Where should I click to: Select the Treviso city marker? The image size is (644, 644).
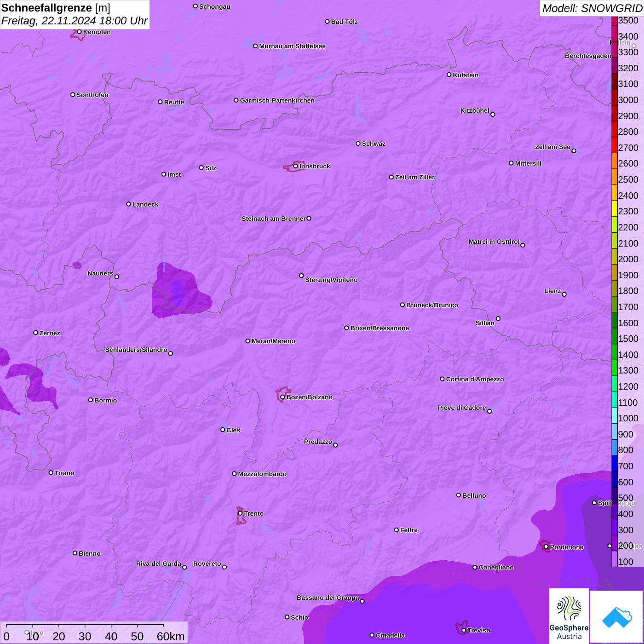coord(464,630)
